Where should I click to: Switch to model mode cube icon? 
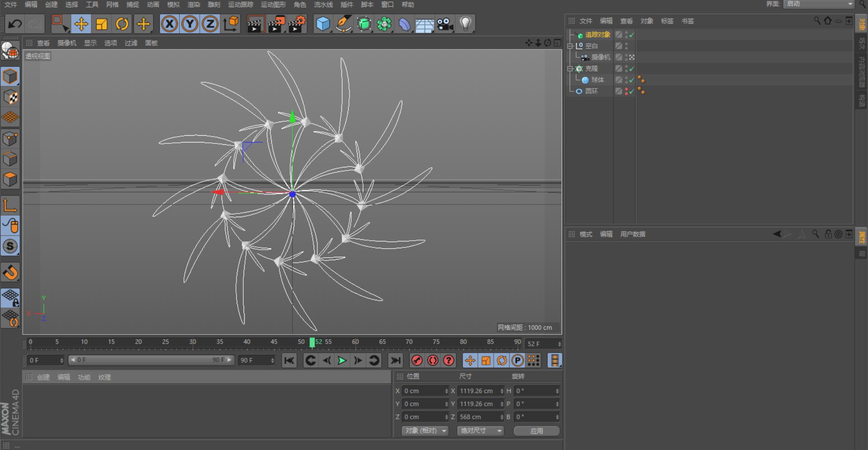pos(10,76)
